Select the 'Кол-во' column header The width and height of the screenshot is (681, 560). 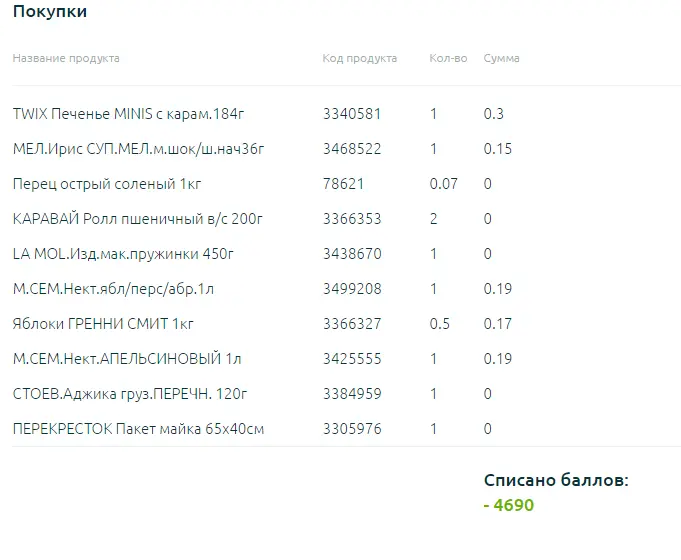pos(448,58)
